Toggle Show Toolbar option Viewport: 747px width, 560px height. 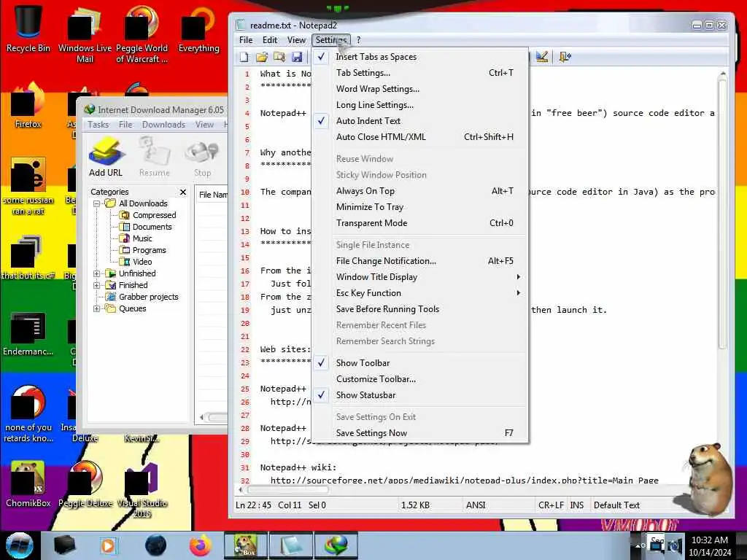point(419,363)
